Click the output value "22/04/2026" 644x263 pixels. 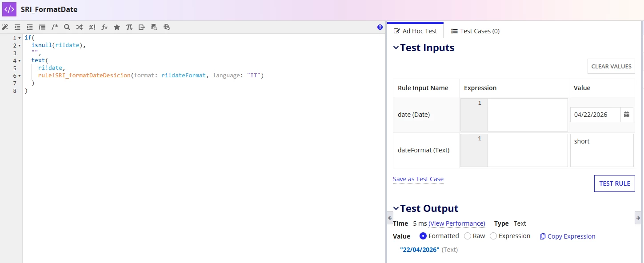point(420,250)
